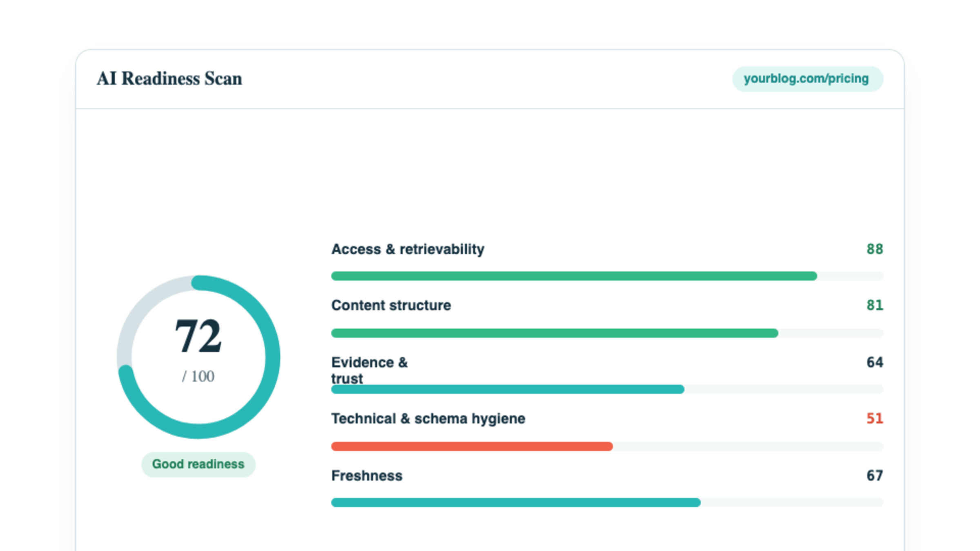The height and width of the screenshot is (551, 980).
Task: Click the AI Readiness Scan title
Action: pyautogui.click(x=169, y=79)
